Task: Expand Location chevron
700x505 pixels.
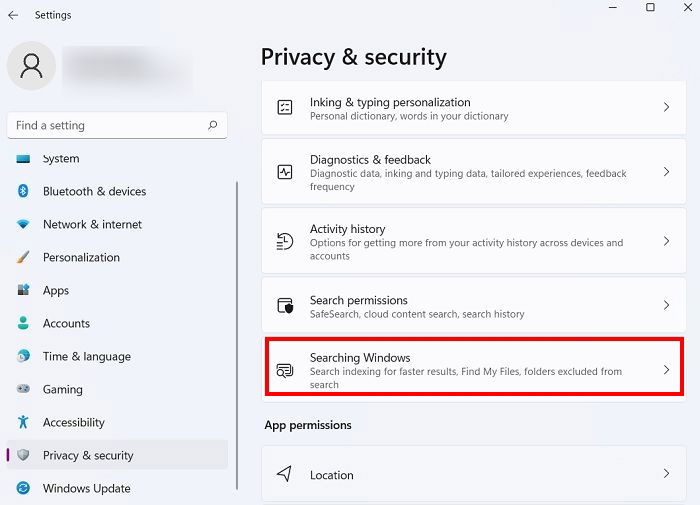Action: point(666,474)
